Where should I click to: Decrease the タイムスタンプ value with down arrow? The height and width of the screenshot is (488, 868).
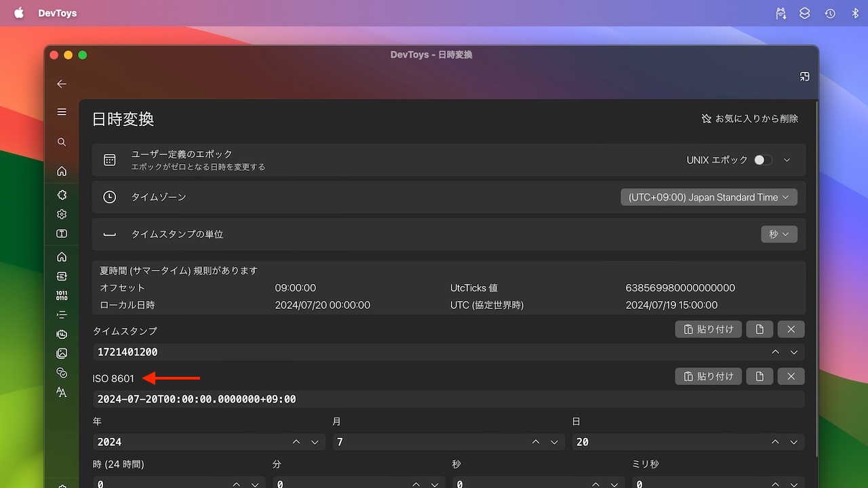click(794, 352)
